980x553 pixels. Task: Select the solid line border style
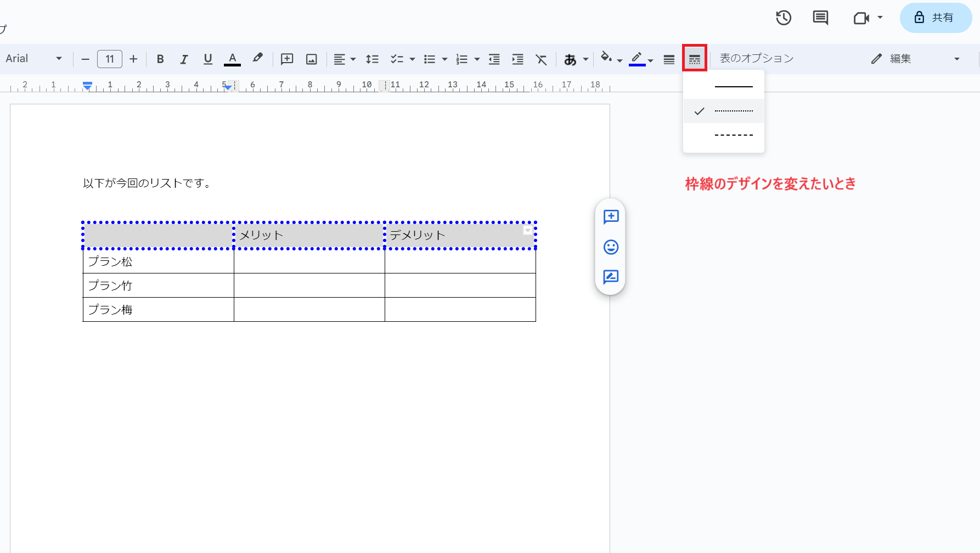(733, 87)
